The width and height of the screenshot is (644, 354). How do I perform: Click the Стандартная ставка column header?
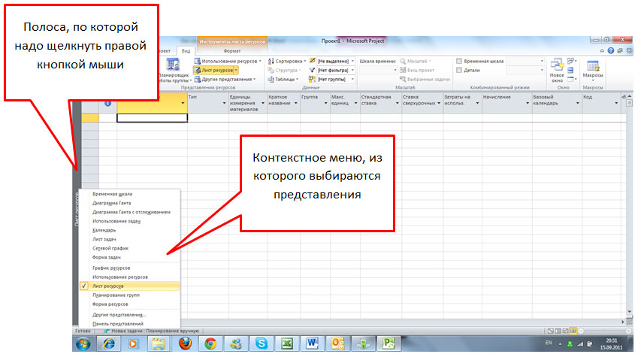381,103
